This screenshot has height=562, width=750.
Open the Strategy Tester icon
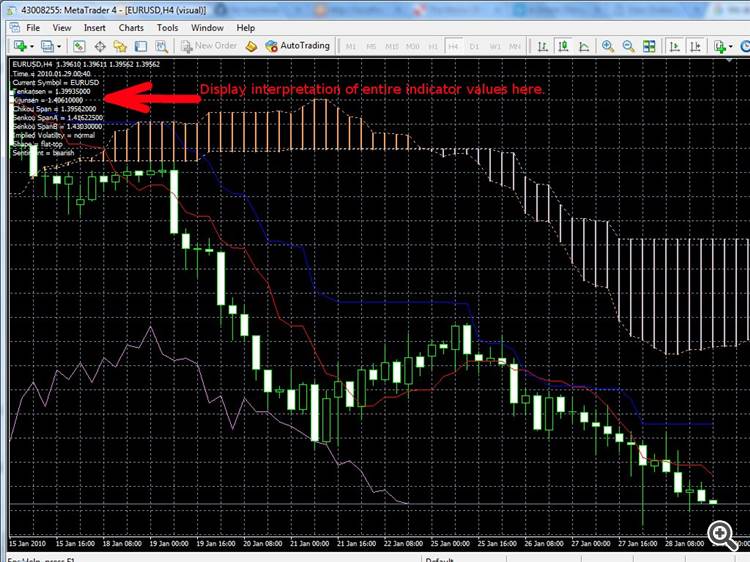[x=162, y=46]
